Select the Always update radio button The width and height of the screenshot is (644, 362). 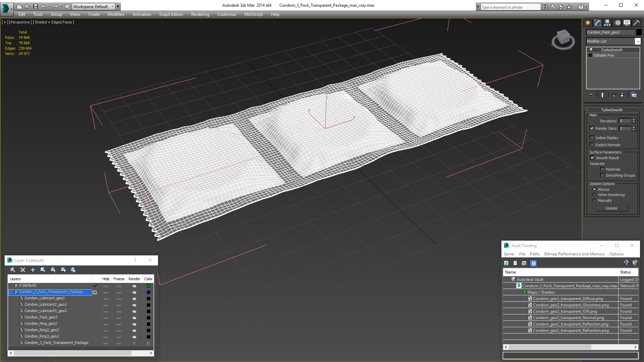tap(594, 189)
